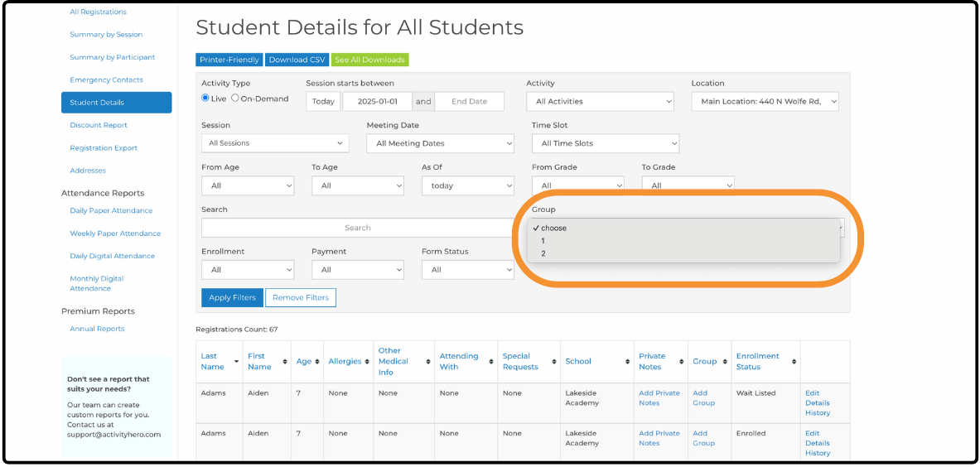The image size is (980, 467).
Task: Open Registration Export
Action: [104, 148]
